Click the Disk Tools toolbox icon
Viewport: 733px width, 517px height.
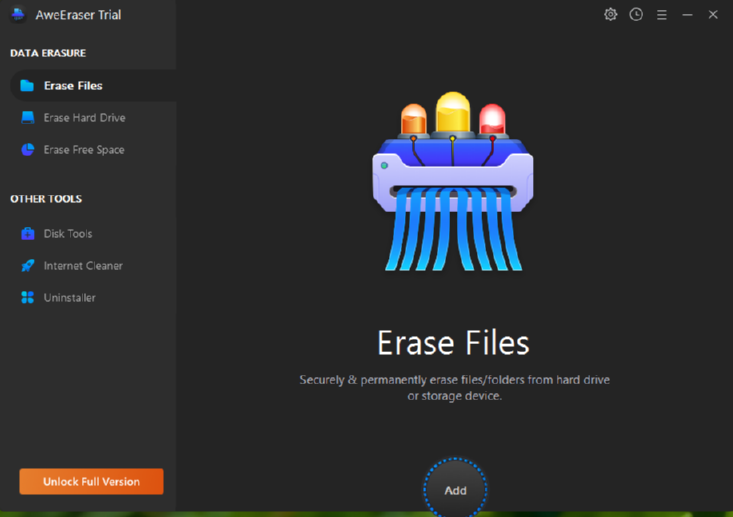(x=28, y=233)
